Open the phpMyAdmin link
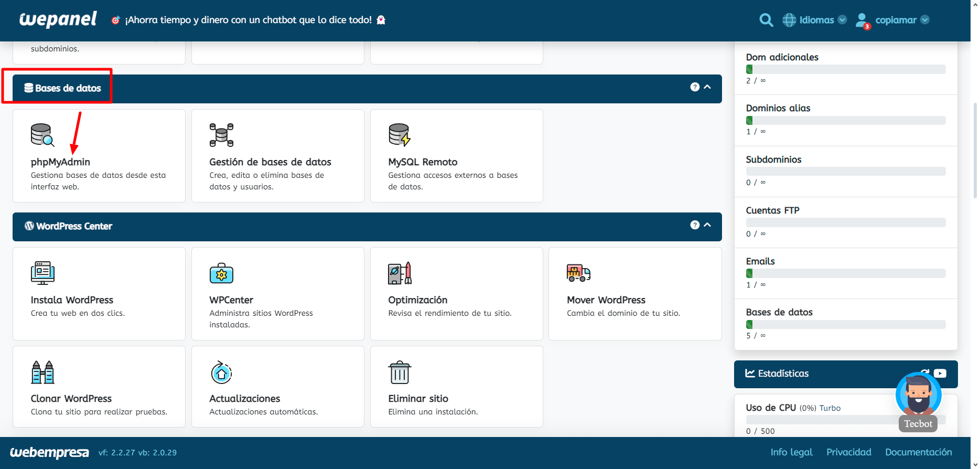 pyautogui.click(x=60, y=162)
